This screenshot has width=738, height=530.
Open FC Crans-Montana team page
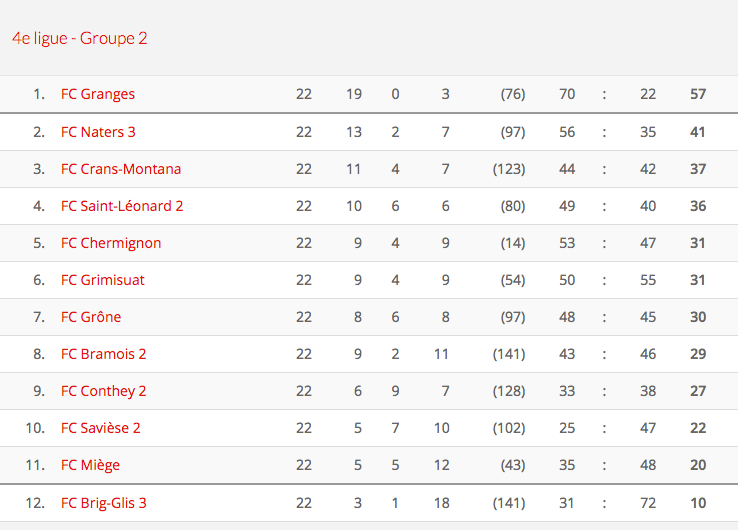pyautogui.click(x=121, y=169)
